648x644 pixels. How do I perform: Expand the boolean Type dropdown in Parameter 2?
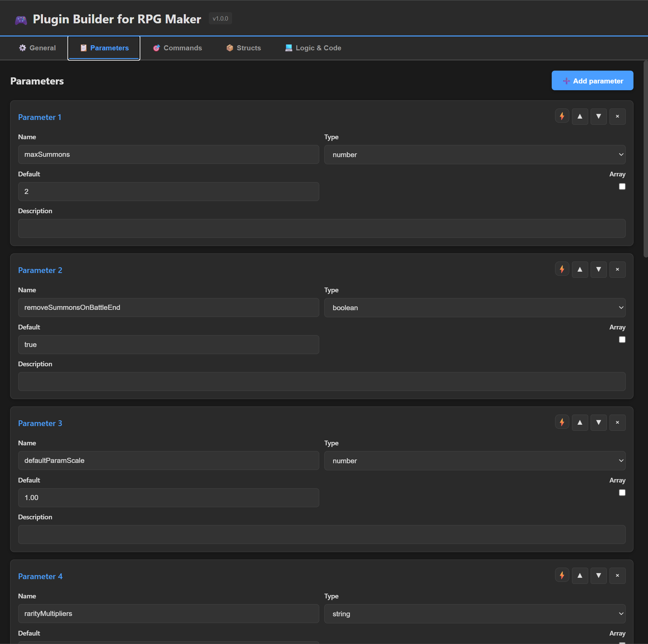click(475, 308)
